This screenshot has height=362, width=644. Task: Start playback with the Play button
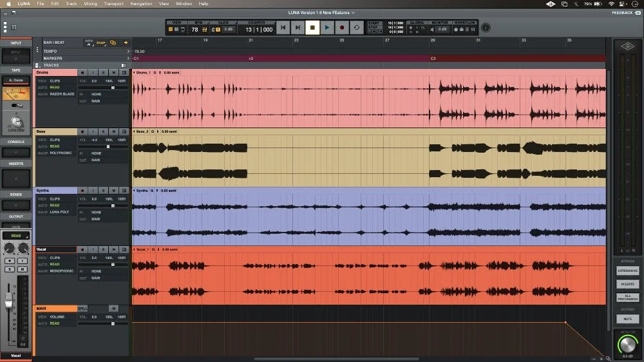(327, 28)
